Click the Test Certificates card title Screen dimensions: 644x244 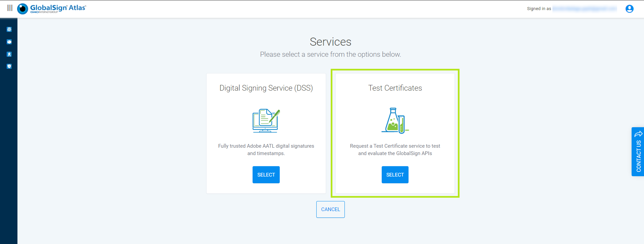(395, 88)
